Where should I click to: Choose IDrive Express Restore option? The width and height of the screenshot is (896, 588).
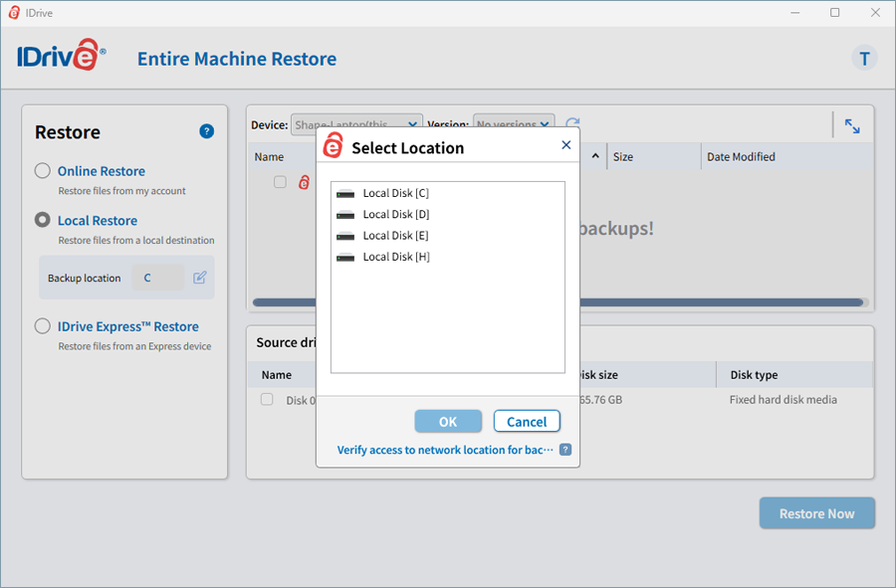pos(43,326)
